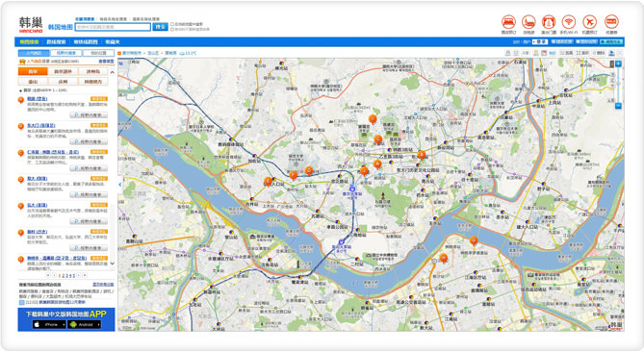Image resolution: width=644 pixels, height=352 pixels.
Task: Open the mobile Wi-Fi rental icon
Action: point(569,22)
